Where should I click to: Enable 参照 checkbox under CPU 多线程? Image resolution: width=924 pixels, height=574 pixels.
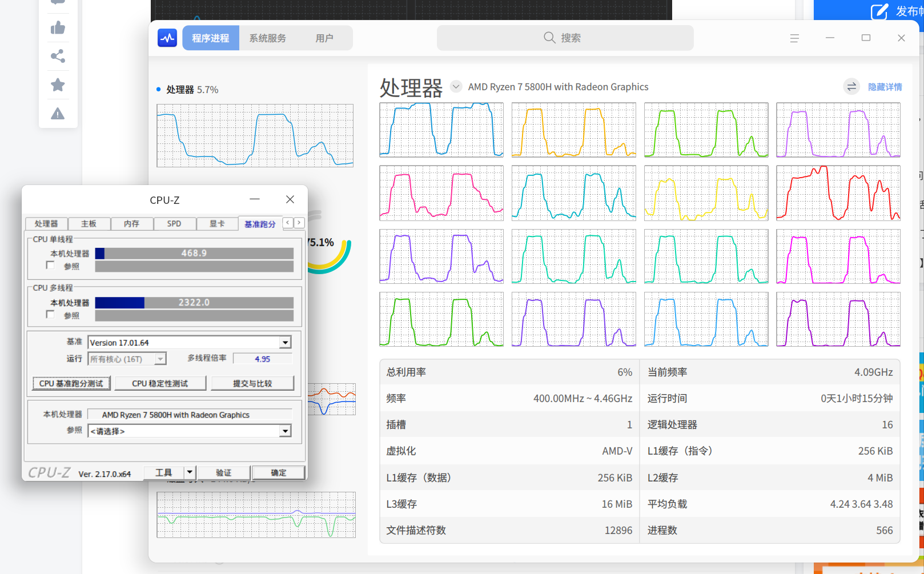point(50,314)
